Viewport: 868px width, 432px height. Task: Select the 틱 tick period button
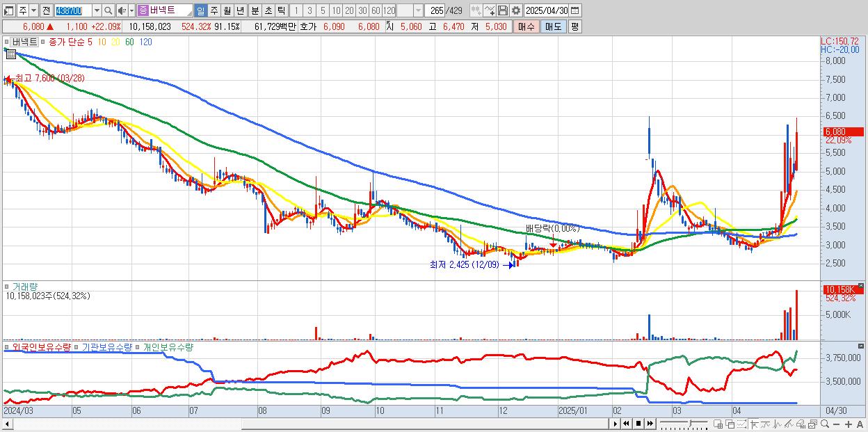coord(281,10)
